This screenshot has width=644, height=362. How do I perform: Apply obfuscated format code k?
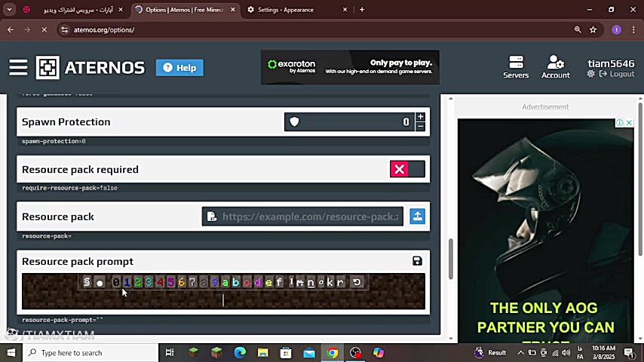(330, 282)
